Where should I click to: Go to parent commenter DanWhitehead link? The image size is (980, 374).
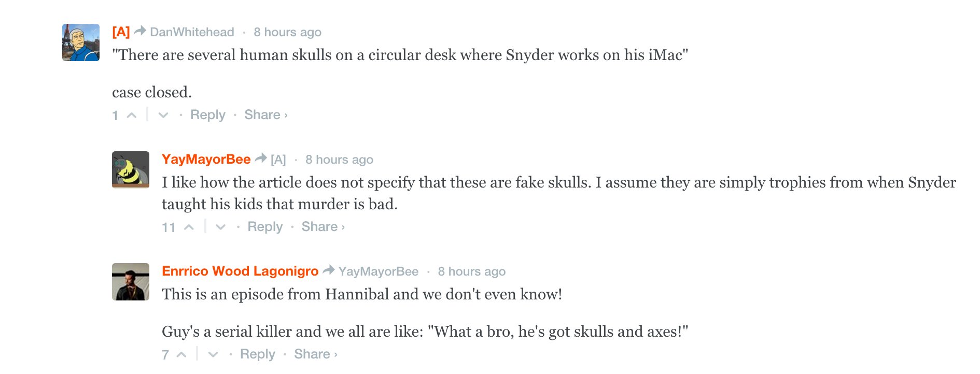coord(192,32)
